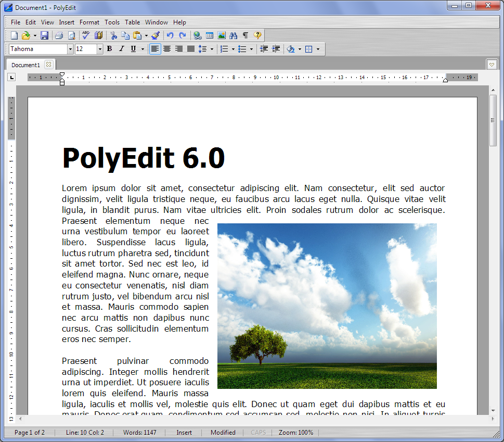Insert a picture using the image icon
This screenshot has width=504, height=442.
click(x=222, y=35)
